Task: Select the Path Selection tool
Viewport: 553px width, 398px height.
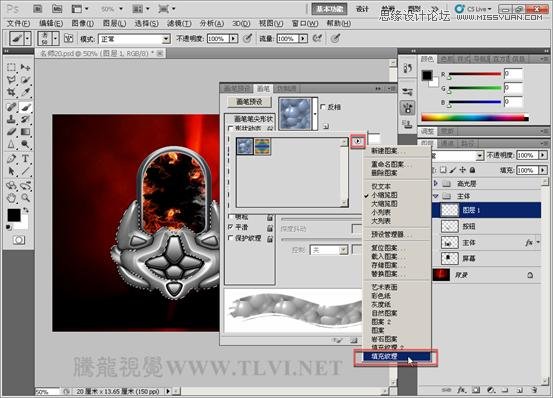Action: (x=11, y=171)
